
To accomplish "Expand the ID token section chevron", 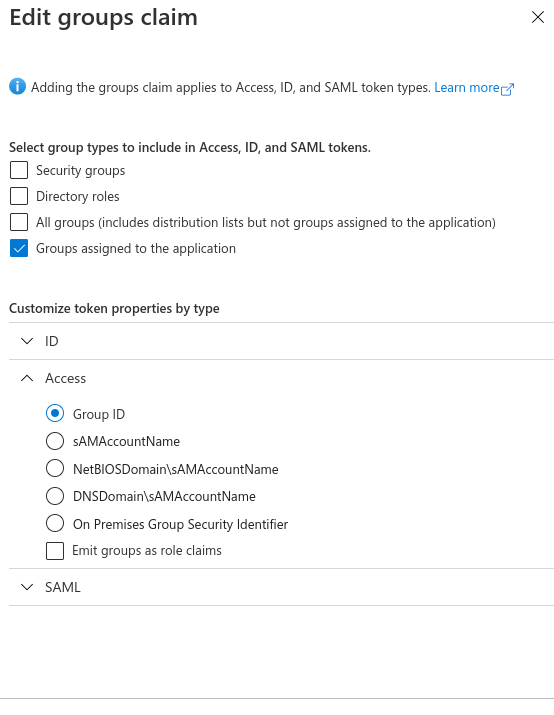I will tap(27, 341).
